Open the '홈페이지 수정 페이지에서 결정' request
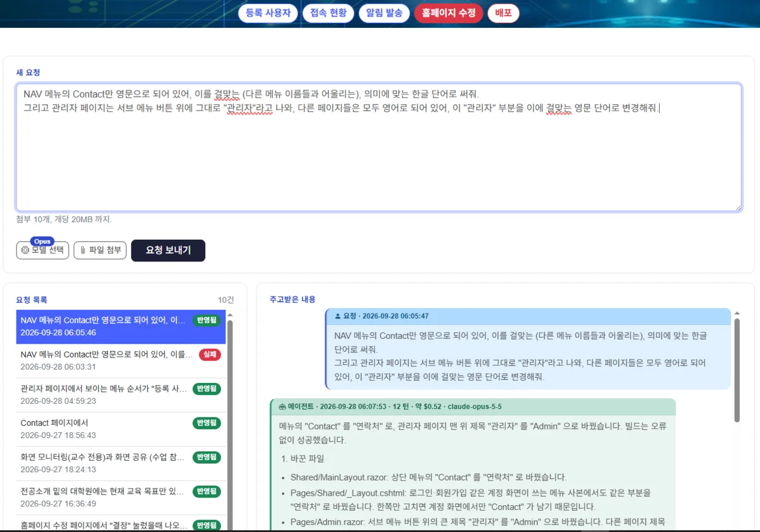Image resolution: width=760 pixels, height=532 pixels. 121,523
